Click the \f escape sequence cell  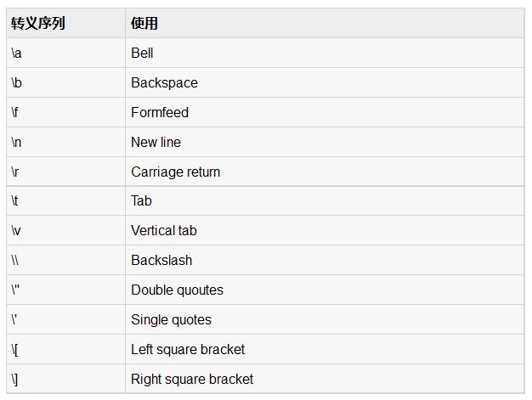click(15, 112)
